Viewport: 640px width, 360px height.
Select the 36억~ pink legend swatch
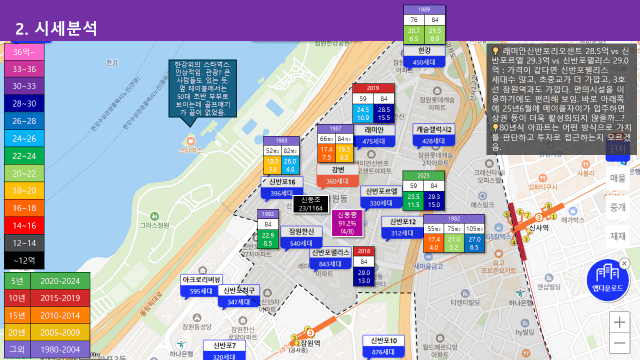[24, 52]
